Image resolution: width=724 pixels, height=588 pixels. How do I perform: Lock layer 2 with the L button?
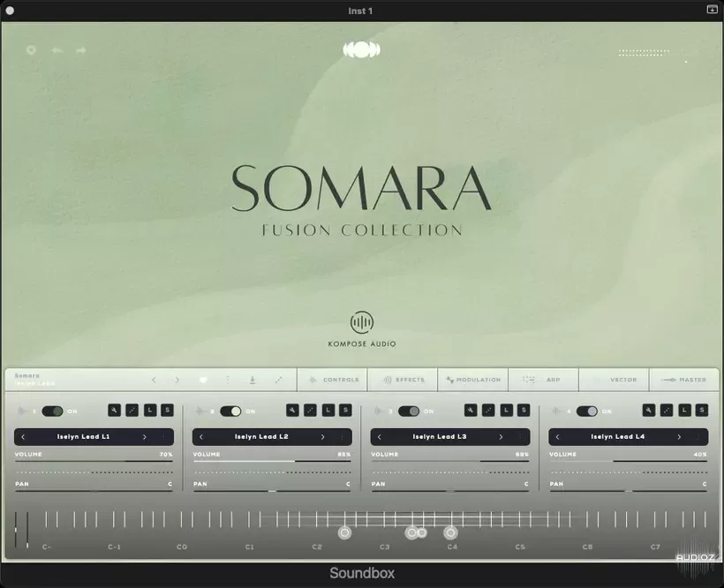328,410
